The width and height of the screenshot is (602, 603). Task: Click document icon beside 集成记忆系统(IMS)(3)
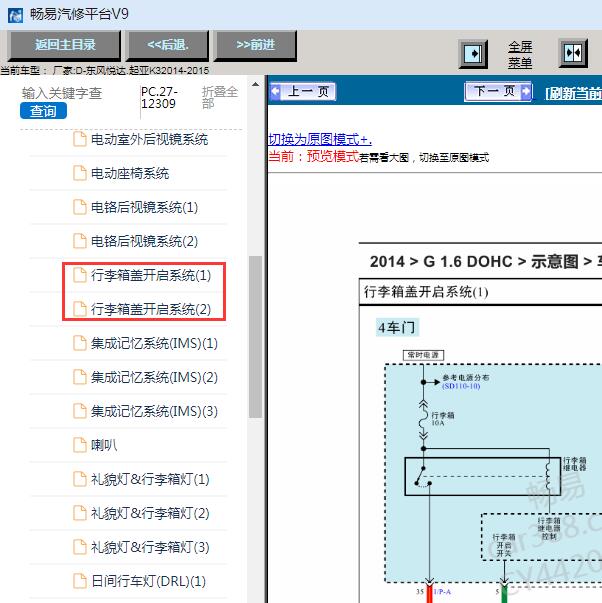point(80,411)
